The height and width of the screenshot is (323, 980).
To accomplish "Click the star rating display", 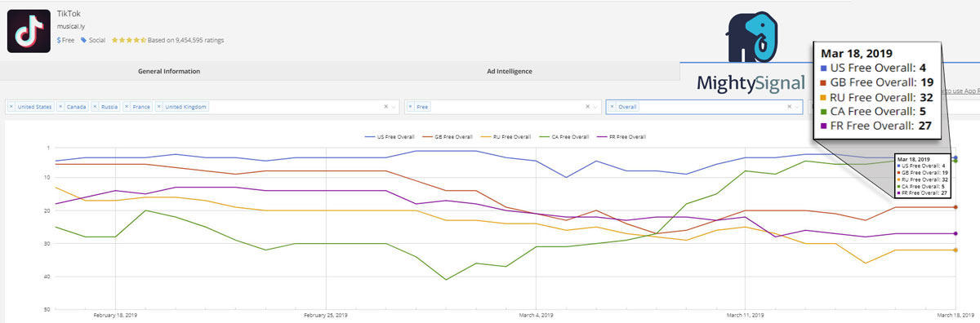I will point(128,40).
